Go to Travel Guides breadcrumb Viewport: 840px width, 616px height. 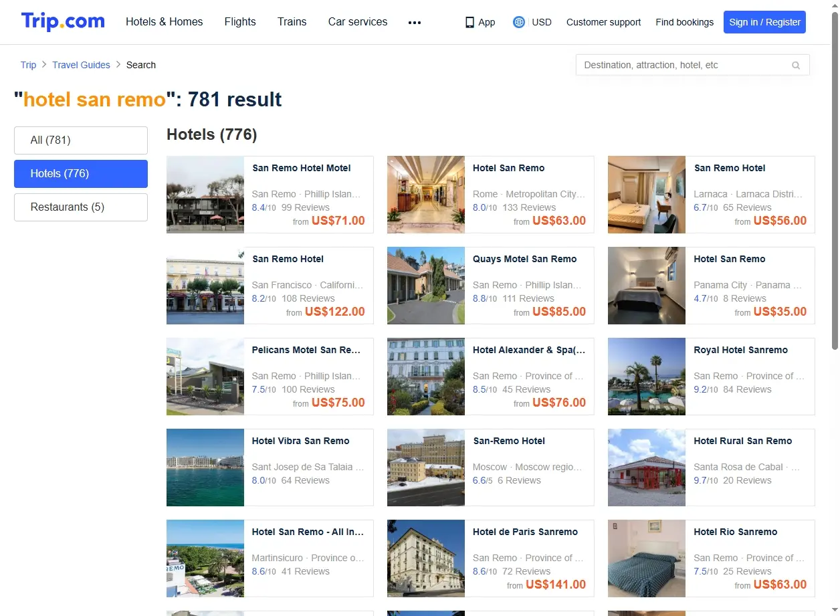(81, 65)
